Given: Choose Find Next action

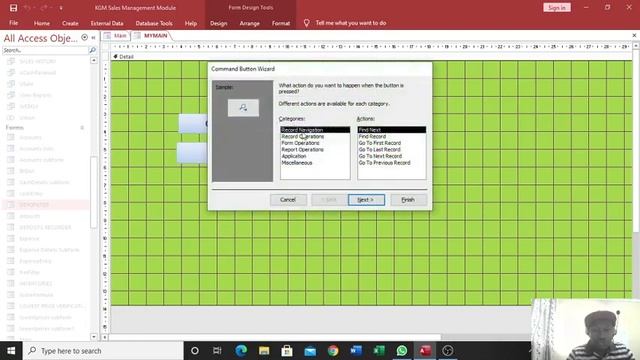Looking at the screenshot, I should (x=392, y=130).
